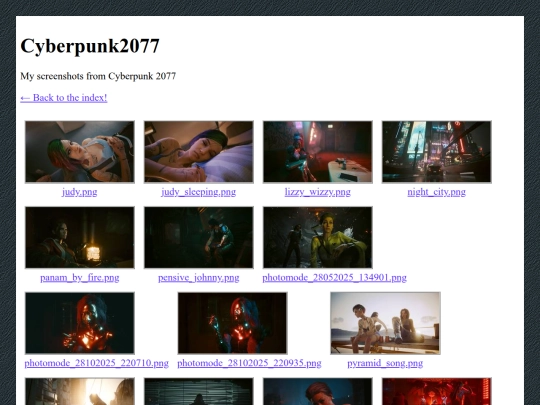This screenshot has height=405, width=540.
Task: Select the 'Cyberpunk2077' page heading
Action: [90, 46]
